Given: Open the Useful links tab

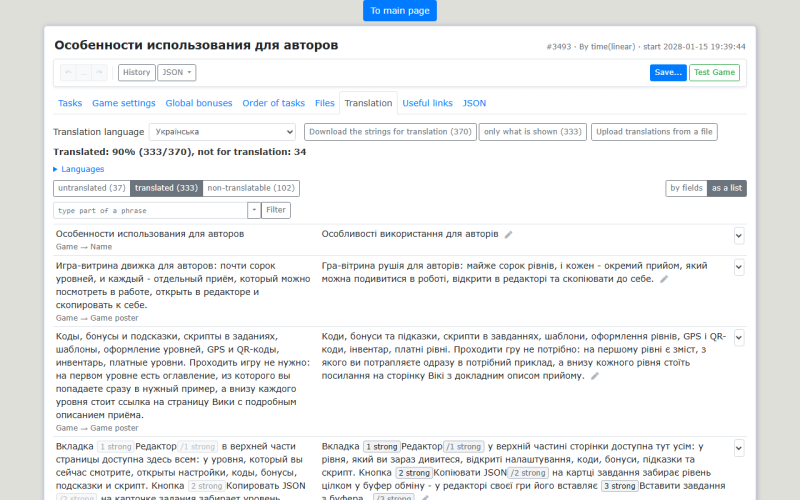Looking at the screenshot, I should [x=428, y=103].
